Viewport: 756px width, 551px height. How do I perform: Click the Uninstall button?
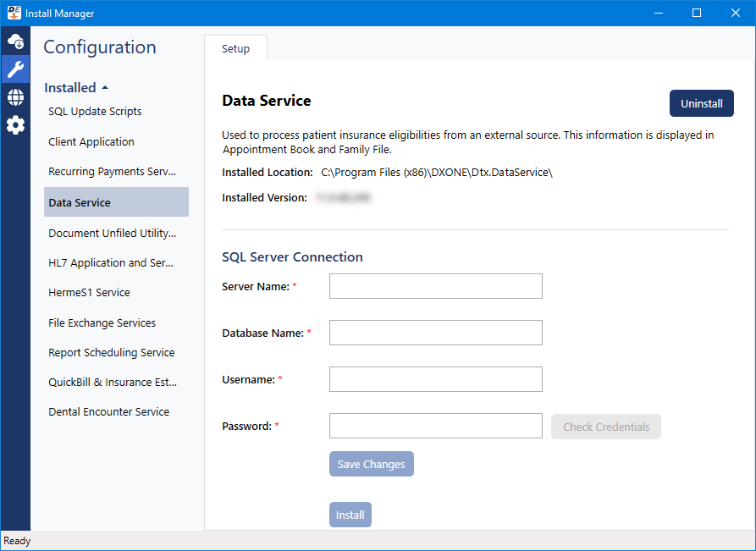702,103
